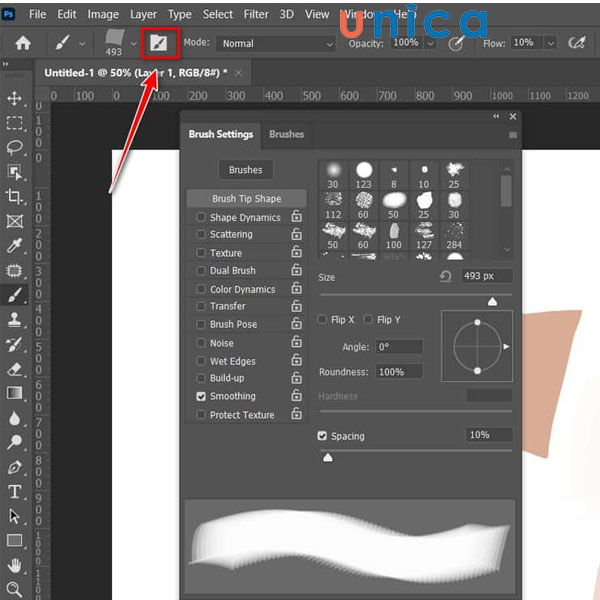
Task: Check the Flip X option
Action: point(323,319)
